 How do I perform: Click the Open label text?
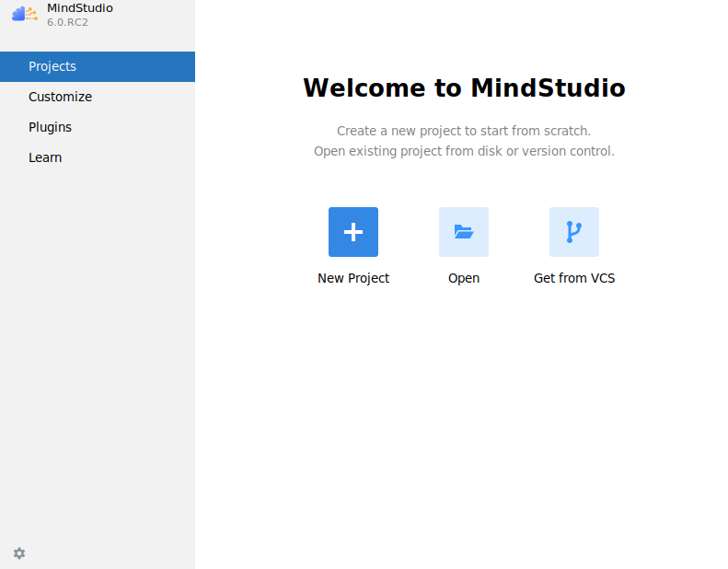[x=464, y=279]
